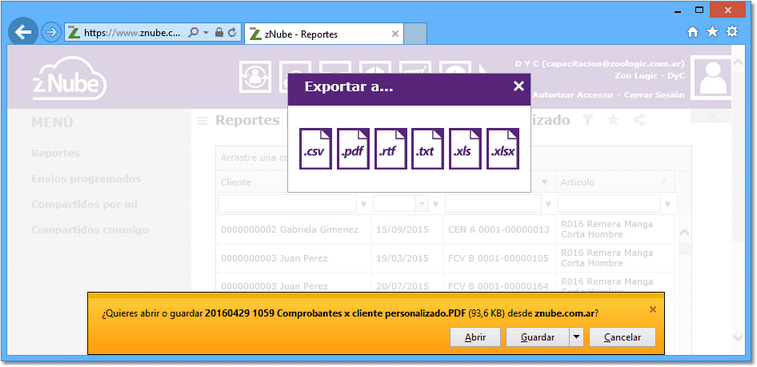Image resolution: width=757 pixels, height=367 pixels.
Task: Open Artículo filter row funnel icon
Action: click(x=668, y=204)
